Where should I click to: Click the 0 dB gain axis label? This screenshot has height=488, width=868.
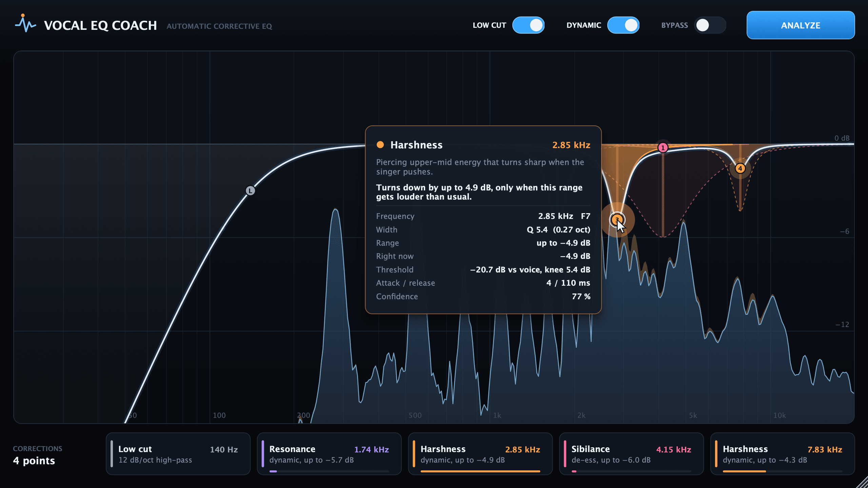point(842,138)
